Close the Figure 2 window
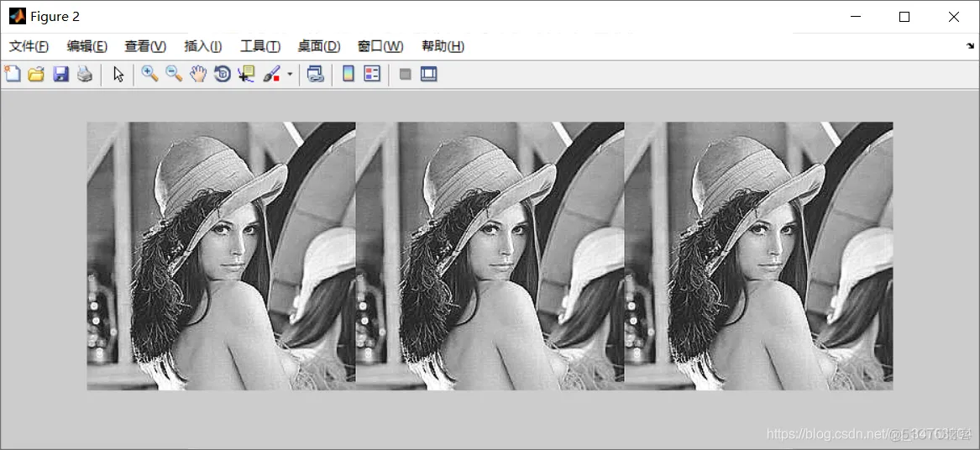 pyautogui.click(x=954, y=17)
